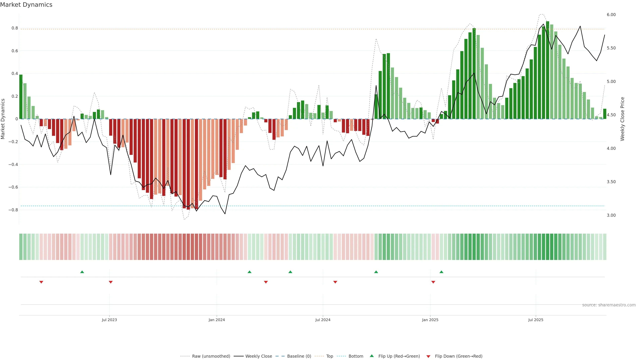
Task: Click the first heat-strip cell on the left
Action: click(21, 247)
